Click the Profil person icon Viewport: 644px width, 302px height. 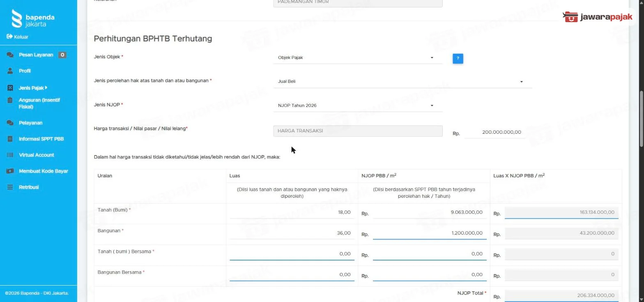10,71
